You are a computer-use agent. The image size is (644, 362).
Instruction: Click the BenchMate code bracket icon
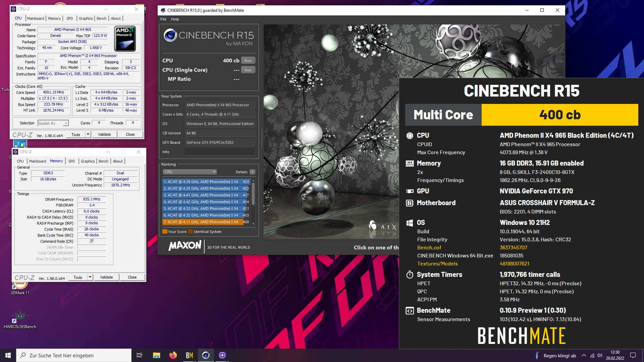410,311
